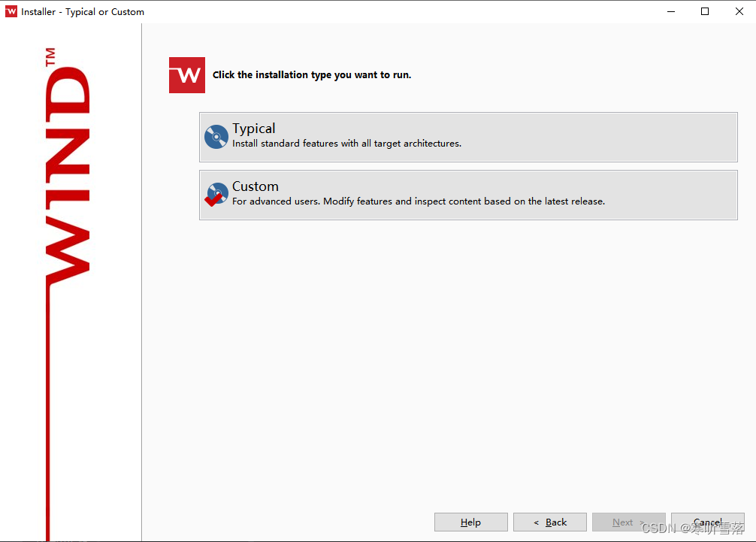Click the red checkmark disc icon beside Custom
This screenshot has height=542, width=756.
pyautogui.click(x=216, y=193)
